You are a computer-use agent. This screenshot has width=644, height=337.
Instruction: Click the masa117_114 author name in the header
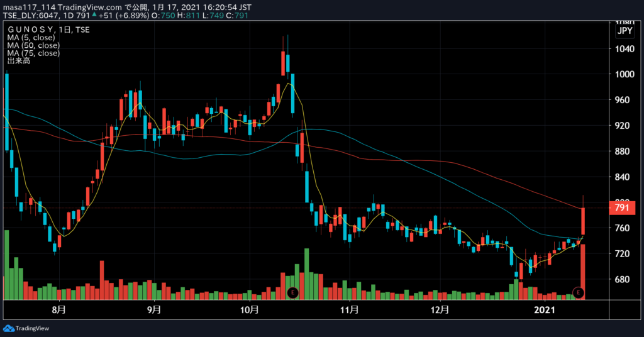[x=29, y=8]
